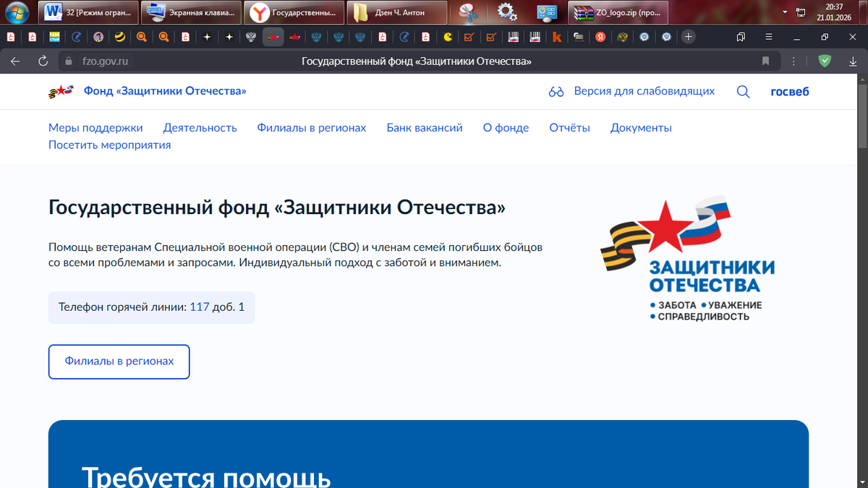
Task: Open 'О фонде' menu item
Action: (506, 128)
